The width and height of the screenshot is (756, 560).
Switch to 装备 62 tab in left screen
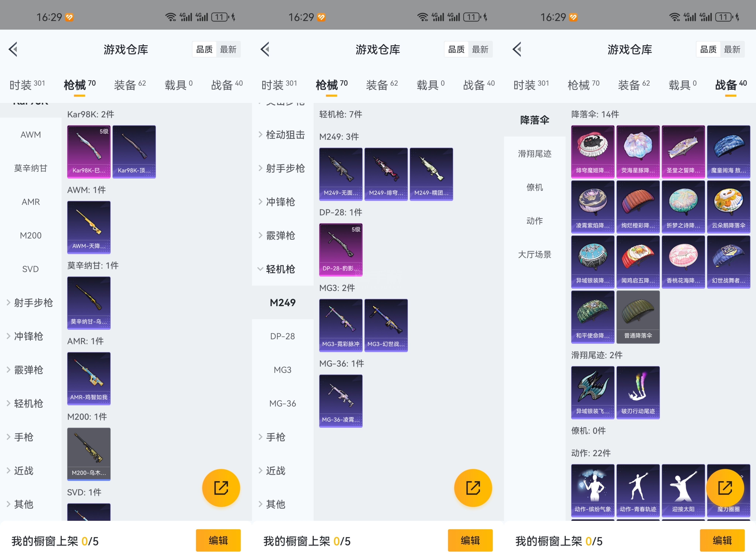(130, 85)
